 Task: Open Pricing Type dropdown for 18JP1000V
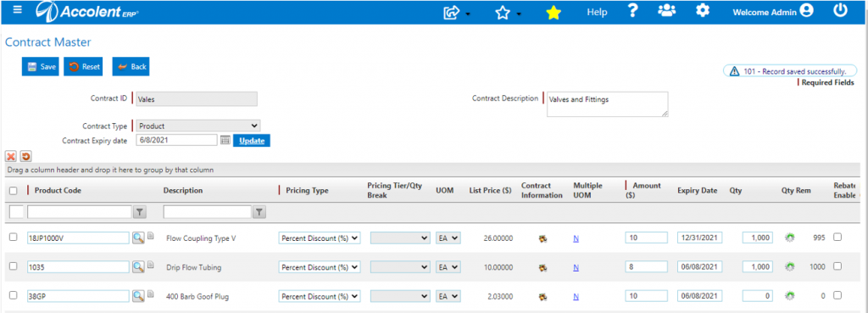pyautogui.click(x=320, y=238)
